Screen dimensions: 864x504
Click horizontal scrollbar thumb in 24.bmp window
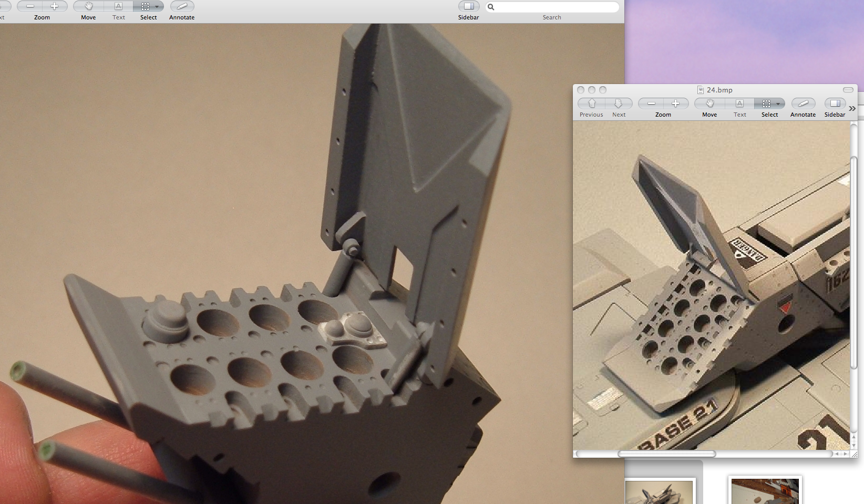point(666,454)
